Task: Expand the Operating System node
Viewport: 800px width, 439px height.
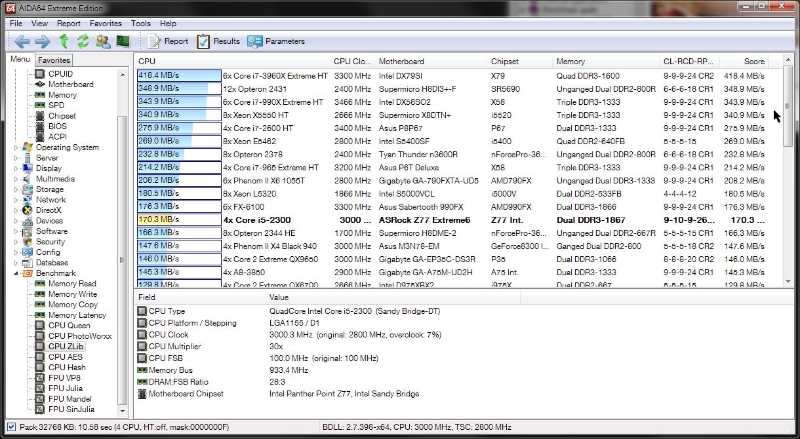Action: point(16,148)
